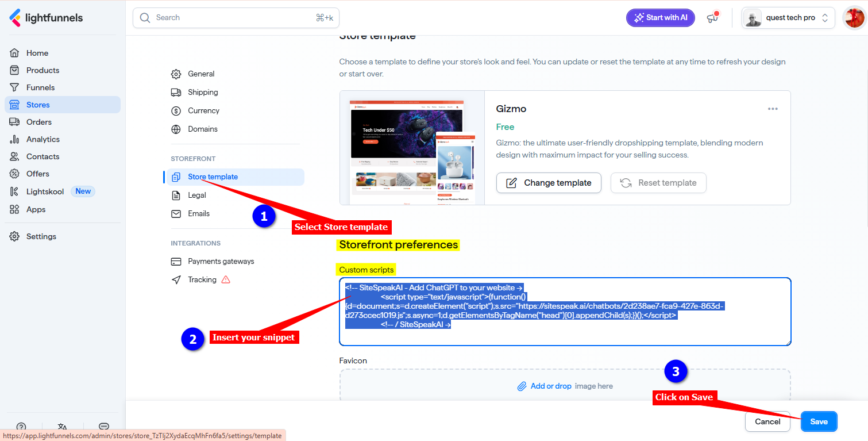Open the Products bag icon
This screenshot has height=441, width=868.
click(15, 70)
